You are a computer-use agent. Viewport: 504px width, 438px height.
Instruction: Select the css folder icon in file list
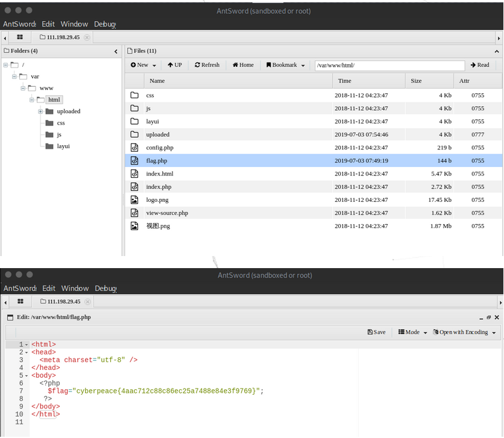point(134,95)
